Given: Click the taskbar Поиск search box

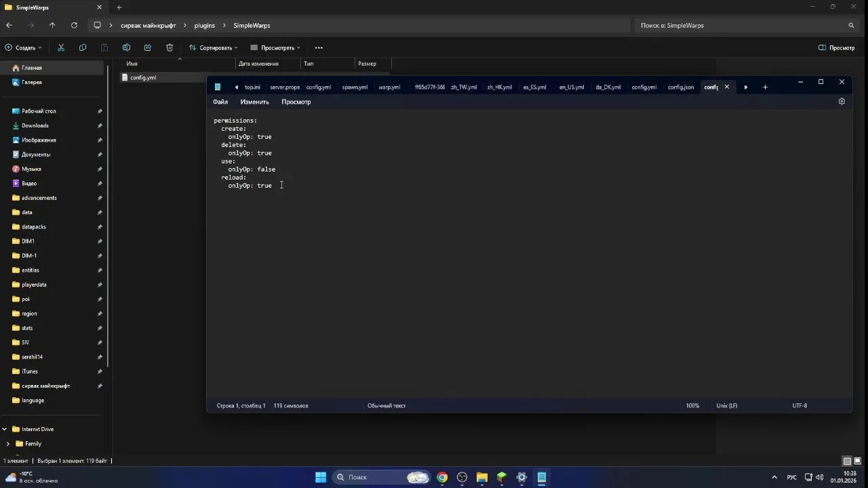Looking at the screenshot, I should pyautogui.click(x=382, y=477).
